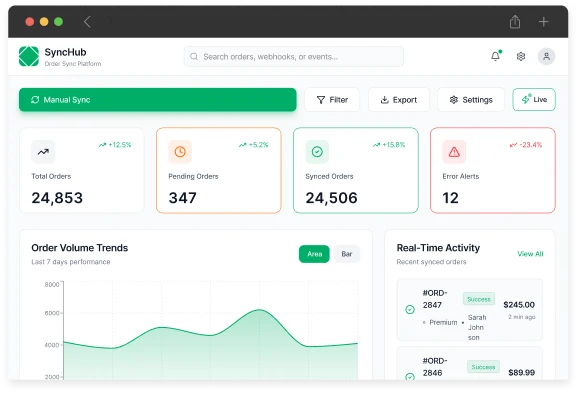
Task: Click the 2 min ago timestamp
Action: [521, 317]
